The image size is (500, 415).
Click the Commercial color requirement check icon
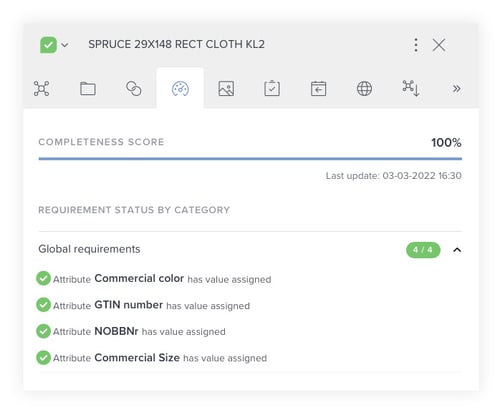point(43,278)
